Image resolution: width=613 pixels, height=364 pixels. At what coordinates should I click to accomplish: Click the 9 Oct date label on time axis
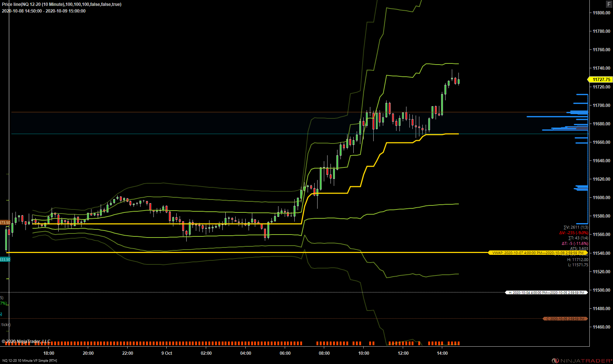[167, 353]
